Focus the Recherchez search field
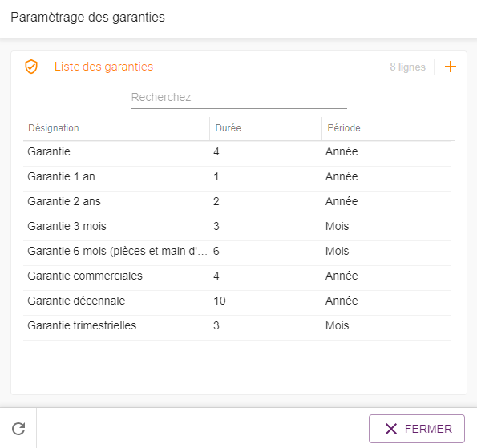The width and height of the screenshot is (477, 448). 239,97
